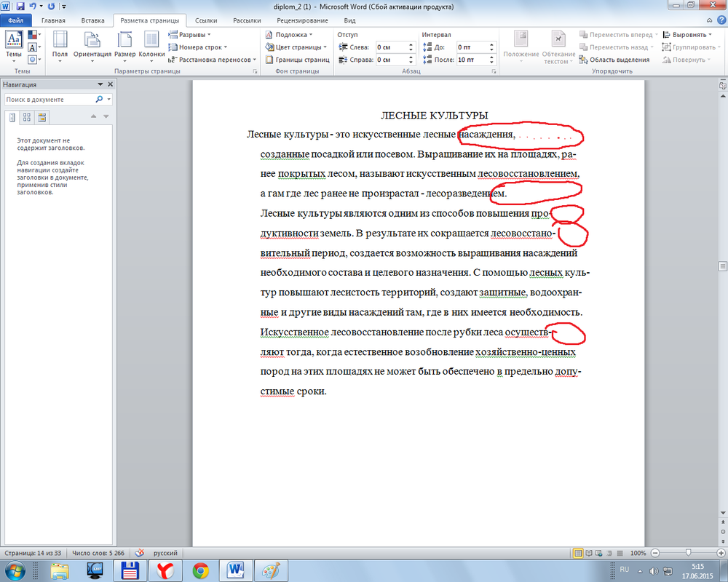
Task: Save document with the quick access icon
Action: coord(20,6)
